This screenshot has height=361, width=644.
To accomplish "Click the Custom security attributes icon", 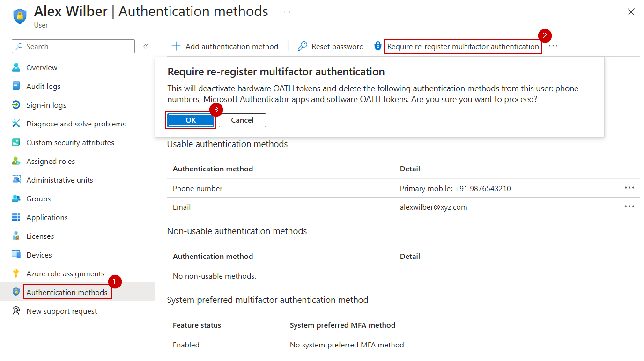I will click(16, 142).
